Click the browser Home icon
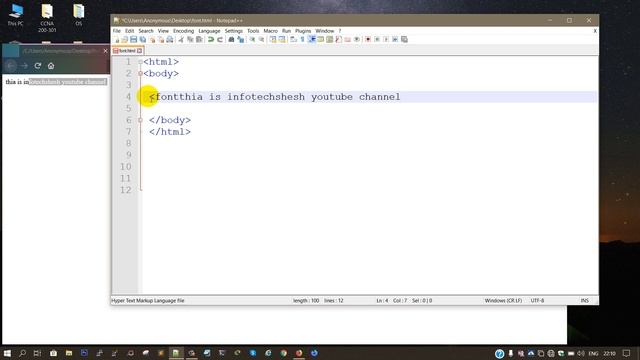The height and width of the screenshot is (360, 640). tap(51, 66)
